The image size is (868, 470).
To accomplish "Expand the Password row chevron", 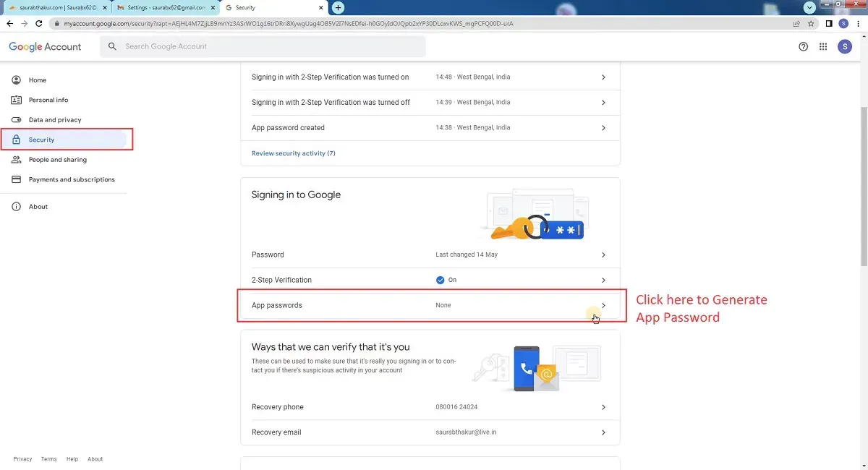I will 603,255.
